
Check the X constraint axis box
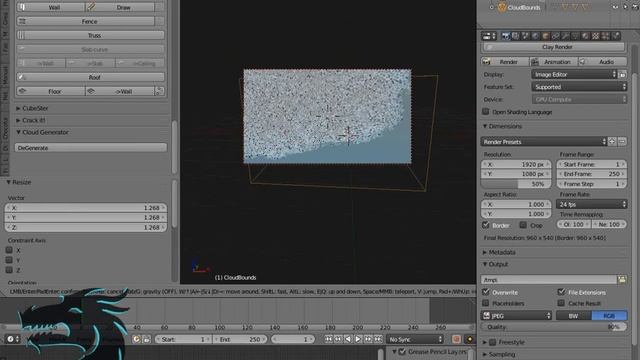click(x=9, y=250)
